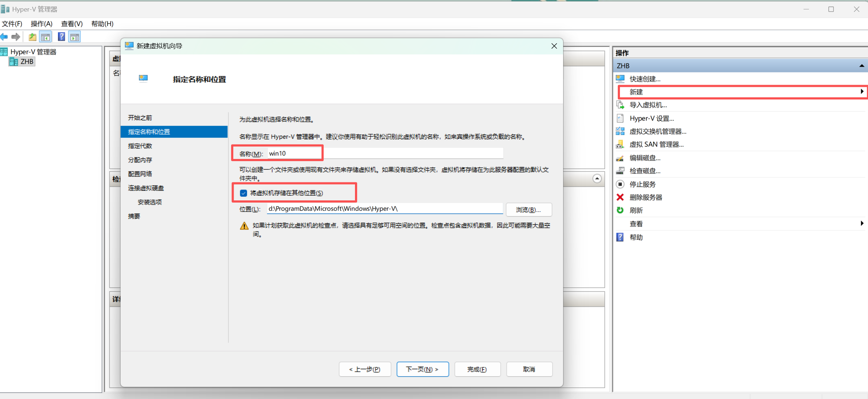Click the blue help question-mark toolbar icon

tap(62, 37)
